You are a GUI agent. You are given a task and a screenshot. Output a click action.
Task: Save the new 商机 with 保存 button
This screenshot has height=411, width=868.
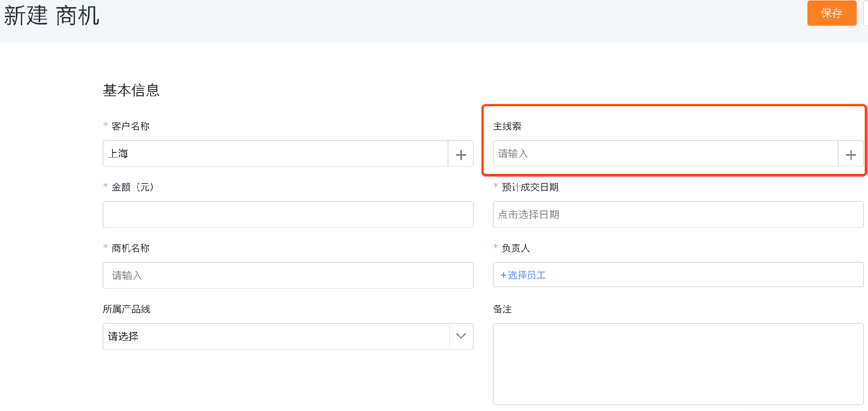[x=832, y=13]
